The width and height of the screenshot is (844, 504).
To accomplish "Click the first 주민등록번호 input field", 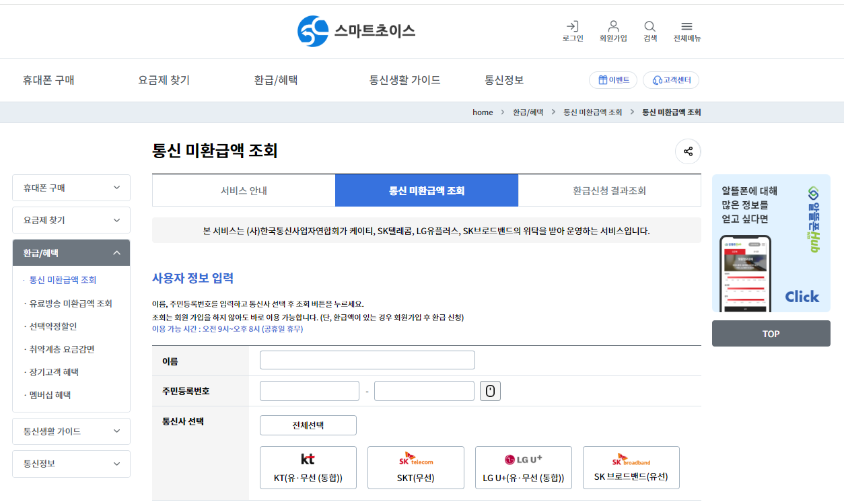I will coord(310,391).
